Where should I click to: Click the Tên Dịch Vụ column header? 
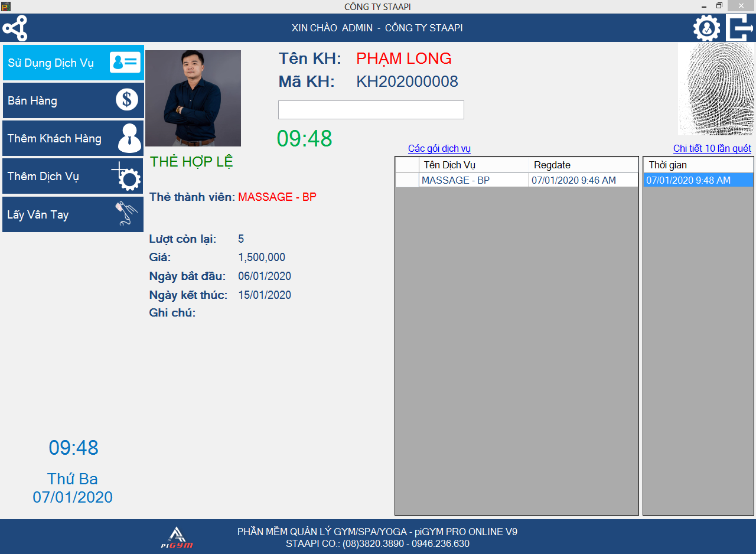(x=473, y=165)
